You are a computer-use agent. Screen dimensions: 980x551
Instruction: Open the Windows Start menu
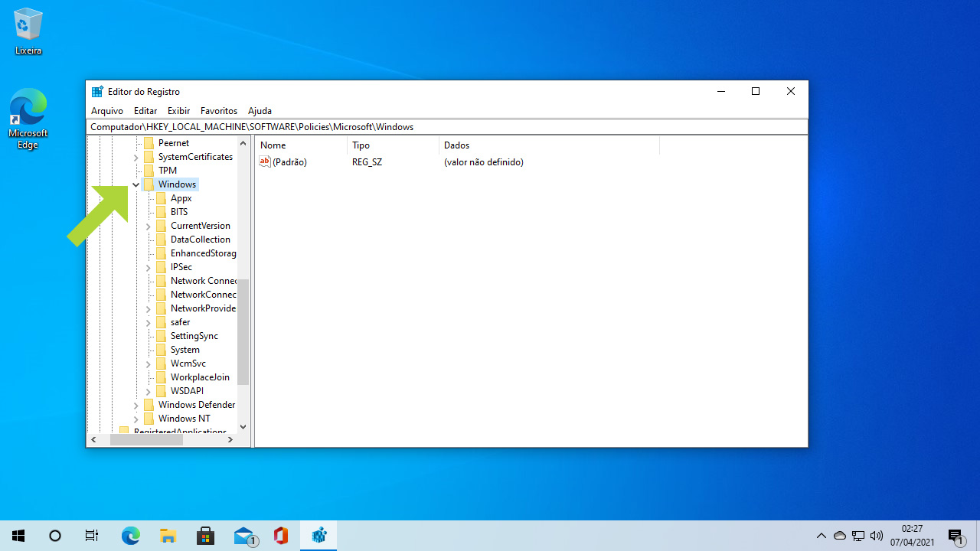(x=18, y=536)
